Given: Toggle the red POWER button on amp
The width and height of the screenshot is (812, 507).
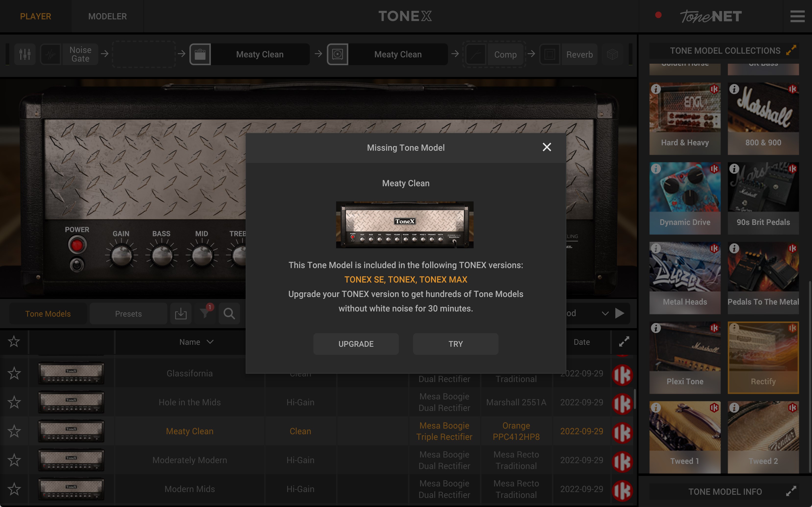Looking at the screenshot, I should [x=77, y=245].
